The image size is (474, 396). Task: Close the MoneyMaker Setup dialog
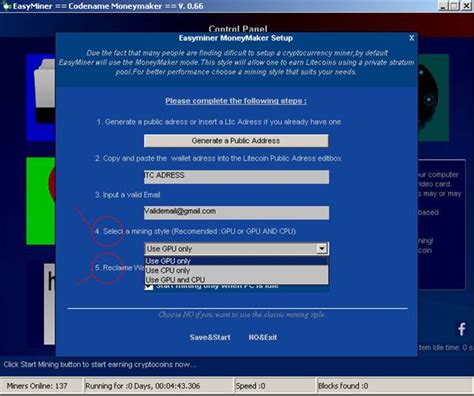[411, 38]
